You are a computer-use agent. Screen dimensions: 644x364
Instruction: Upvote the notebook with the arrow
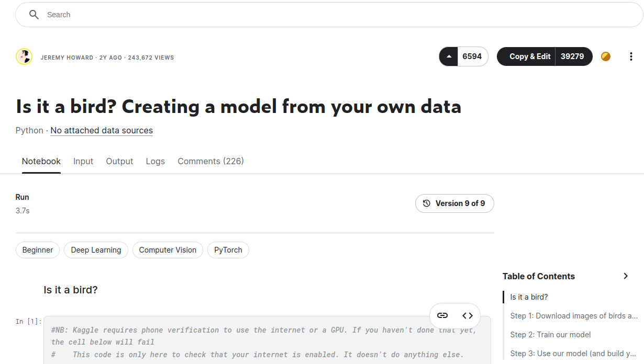(449, 56)
